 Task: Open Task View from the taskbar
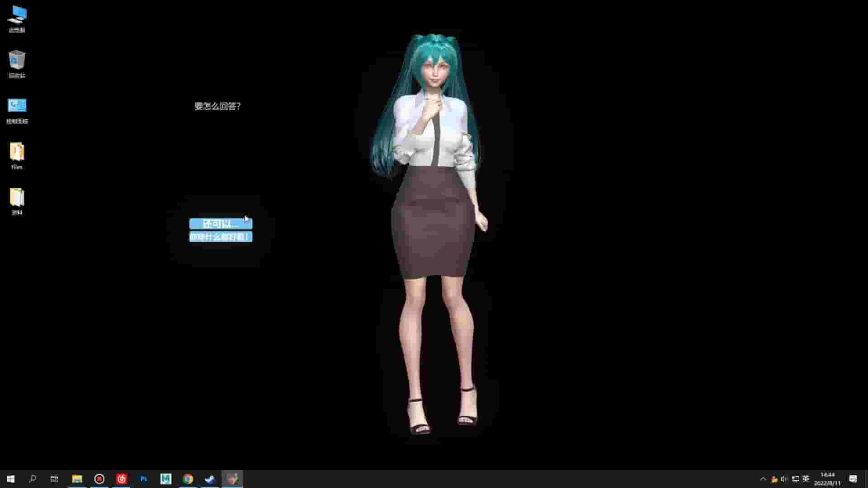pyautogui.click(x=54, y=479)
